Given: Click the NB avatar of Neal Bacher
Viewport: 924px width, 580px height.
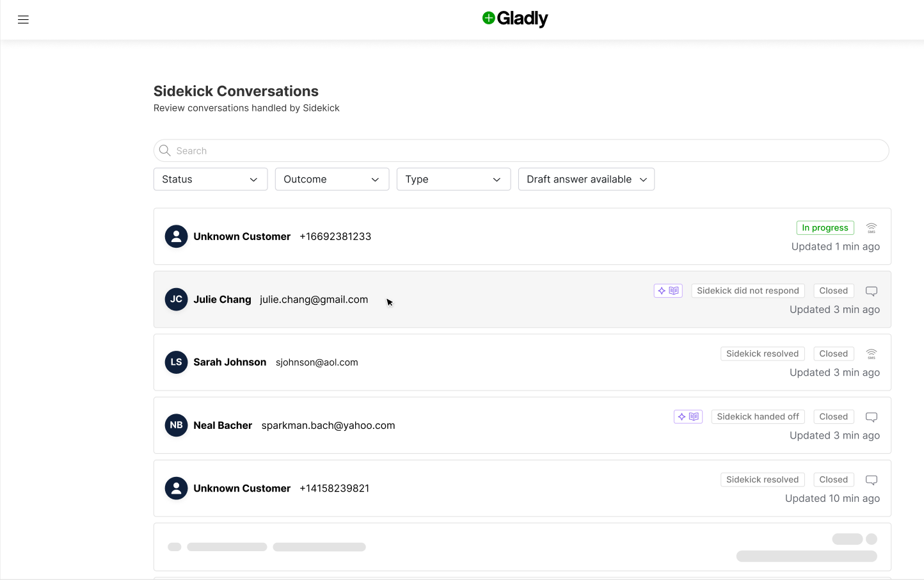Looking at the screenshot, I should (x=176, y=425).
